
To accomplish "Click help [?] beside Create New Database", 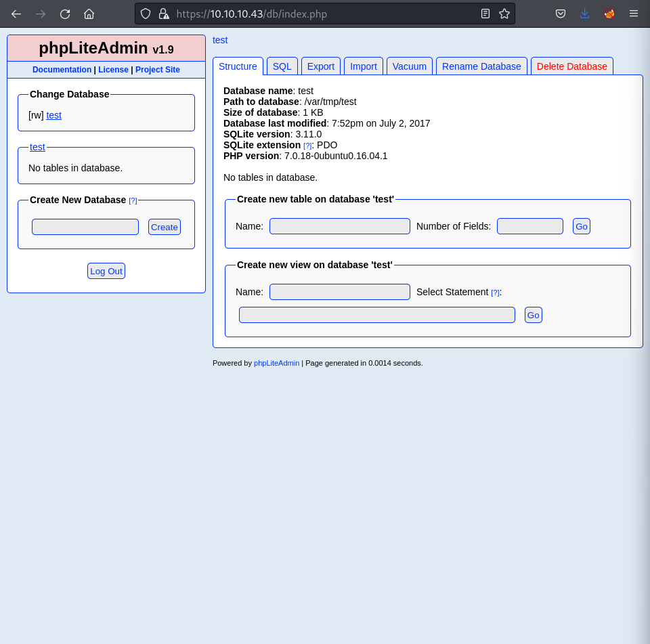I will [x=133, y=200].
